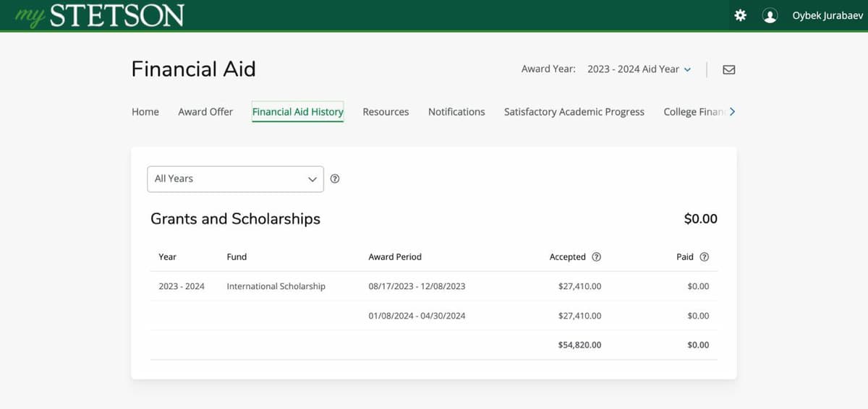Click the user profile avatar icon
The image size is (868, 409).
pyautogui.click(x=770, y=15)
